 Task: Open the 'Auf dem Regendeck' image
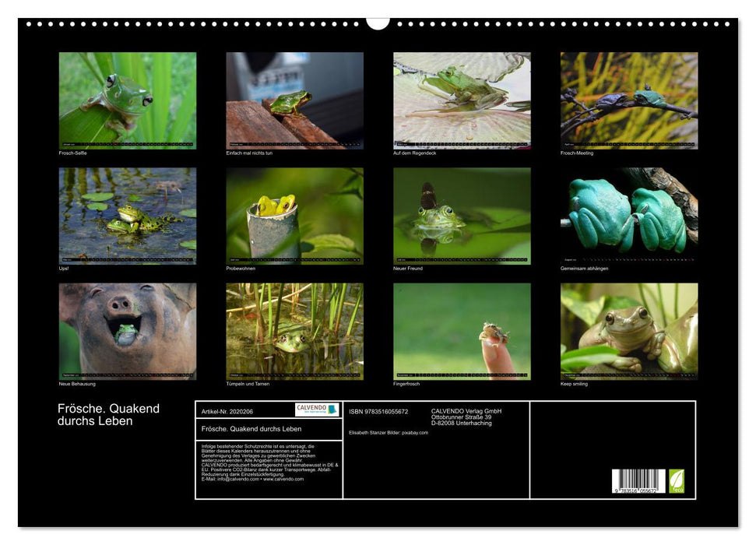462,100
